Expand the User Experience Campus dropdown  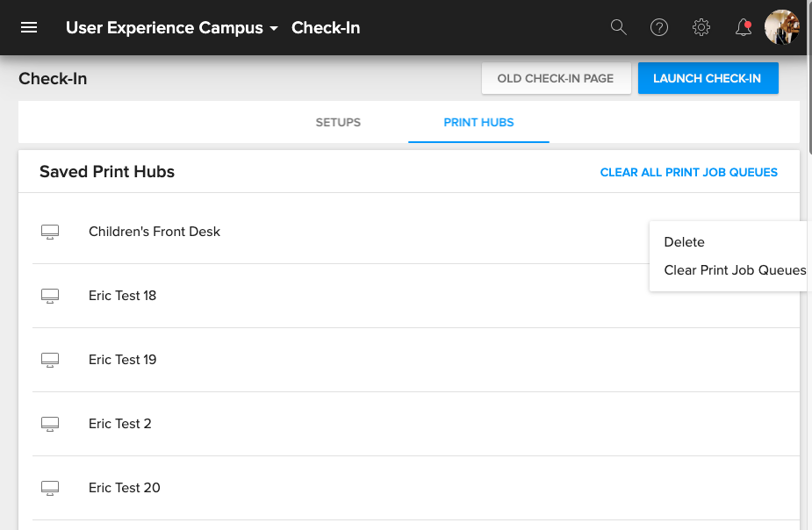coord(172,27)
